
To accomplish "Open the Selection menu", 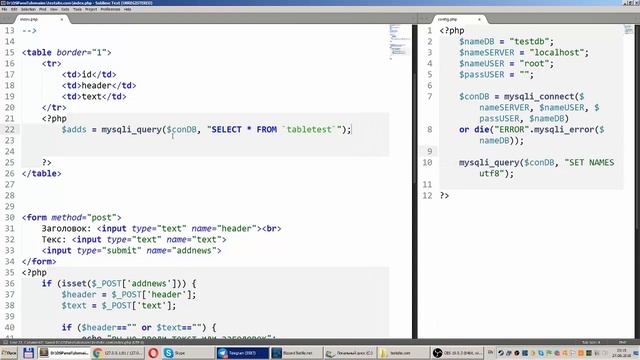I will 28,9.
